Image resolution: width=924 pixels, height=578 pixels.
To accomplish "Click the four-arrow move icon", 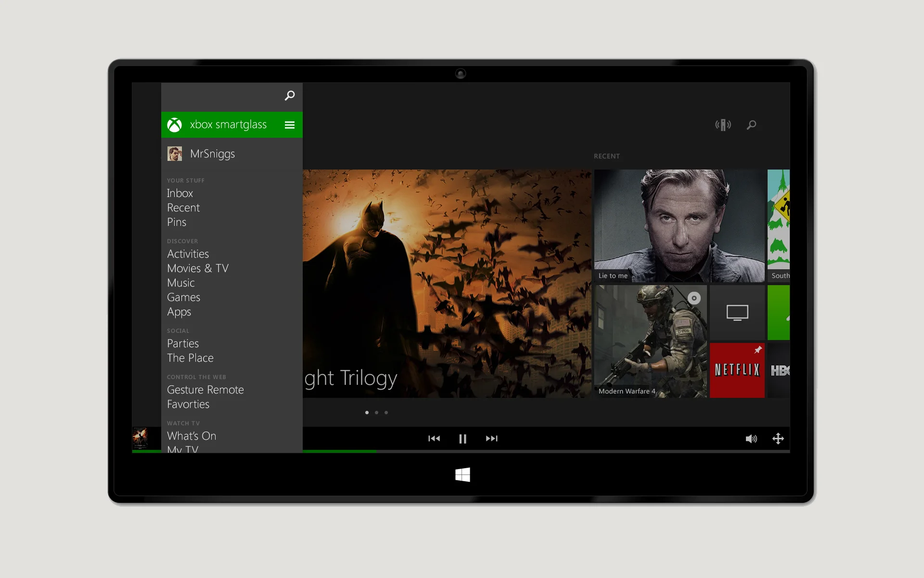I will pyautogui.click(x=778, y=439).
